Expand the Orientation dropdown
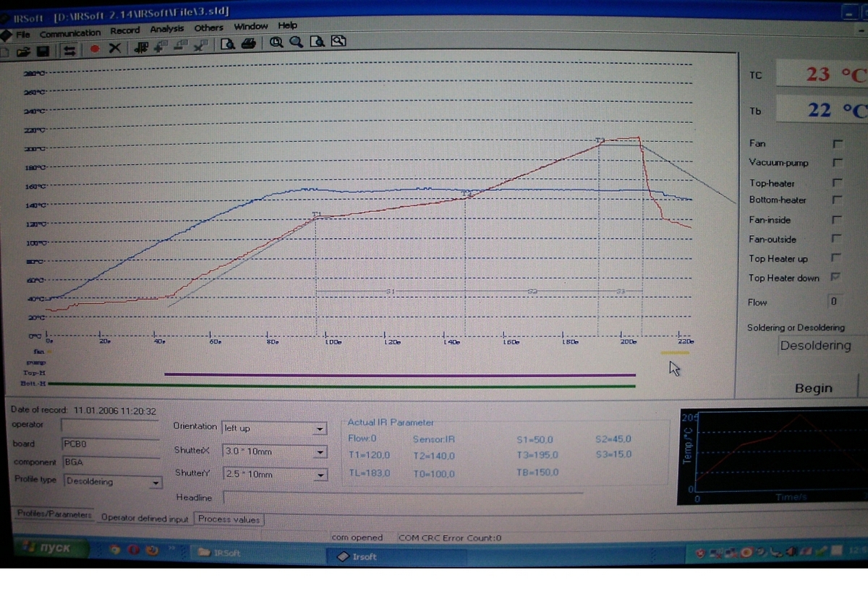This screenshot has height=599, width=868. click(320, 429)
